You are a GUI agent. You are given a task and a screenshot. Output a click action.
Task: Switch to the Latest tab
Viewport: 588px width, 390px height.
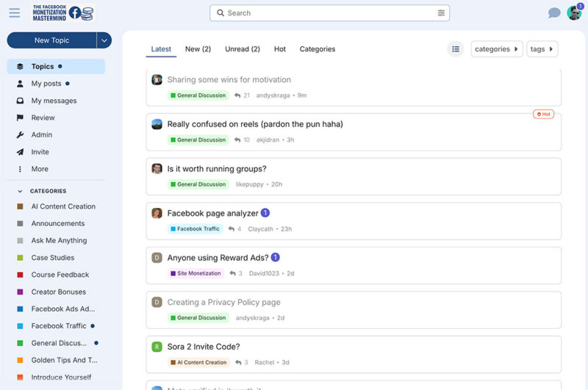point(161,49)
